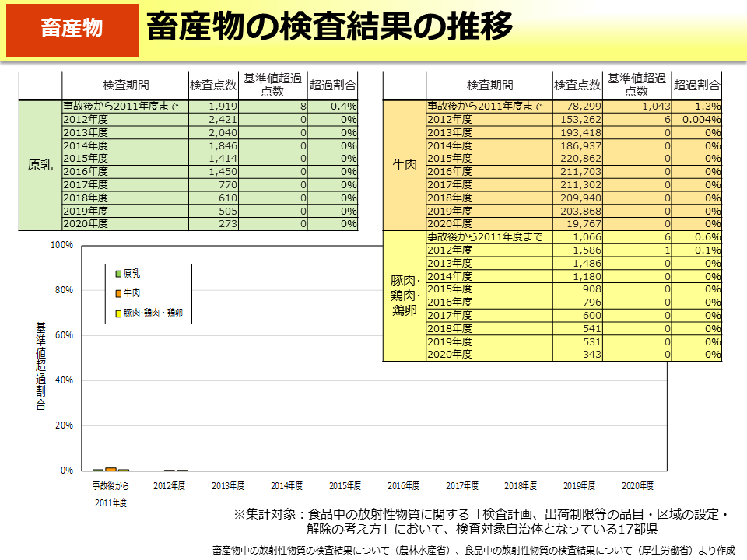Click the orange 畜産物 category badge
This screenshot has height=560, width=747.
click(71, 30)
